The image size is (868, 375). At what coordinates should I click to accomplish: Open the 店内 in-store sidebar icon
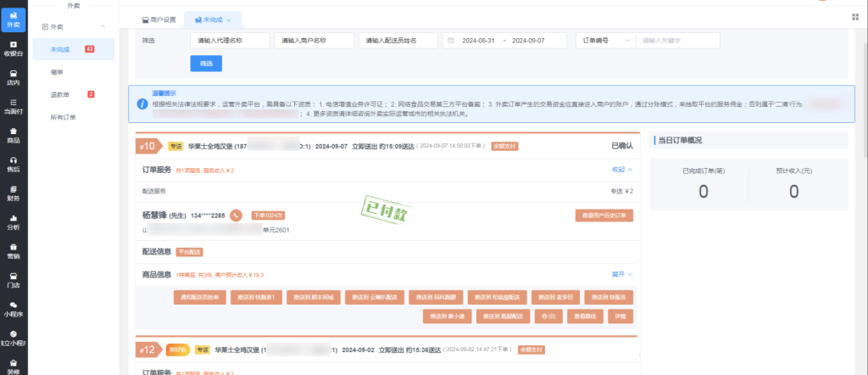tap(13, 76)
